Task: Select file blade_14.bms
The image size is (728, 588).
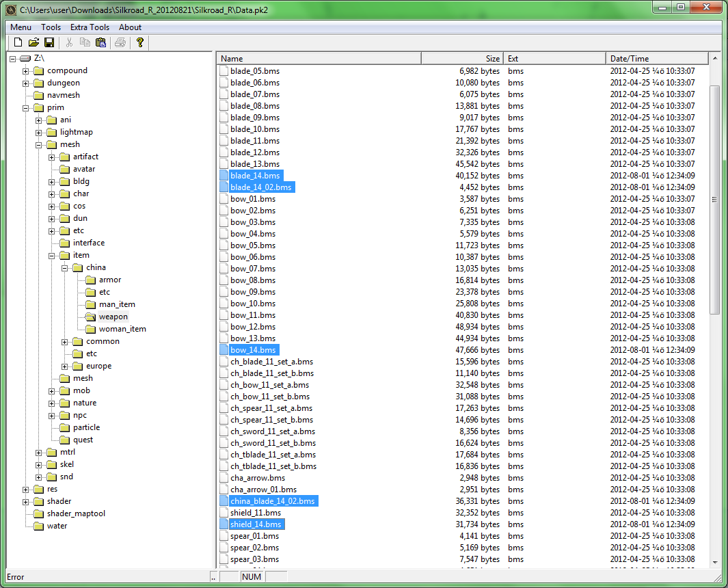Action: [x=256, y=176]
